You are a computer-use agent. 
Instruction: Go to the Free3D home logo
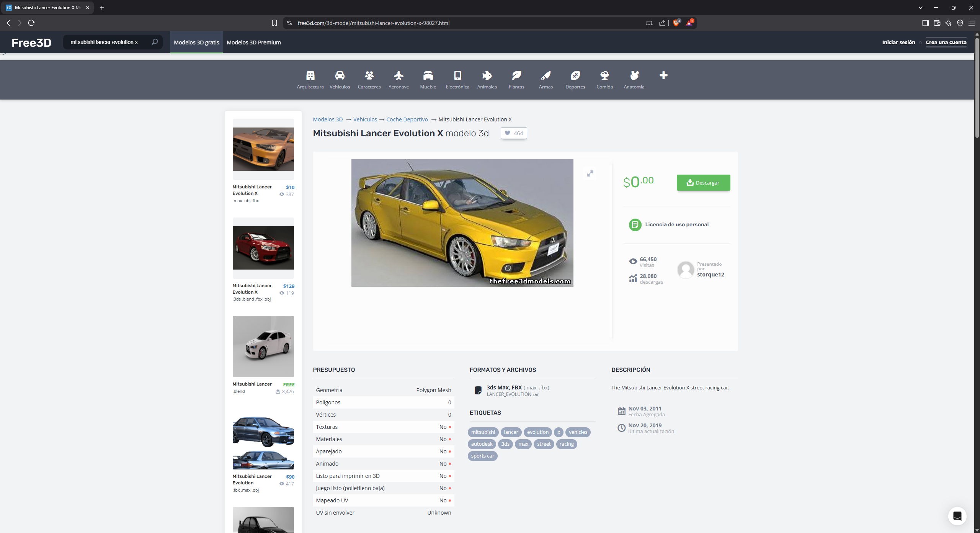(x=31, y=43)
